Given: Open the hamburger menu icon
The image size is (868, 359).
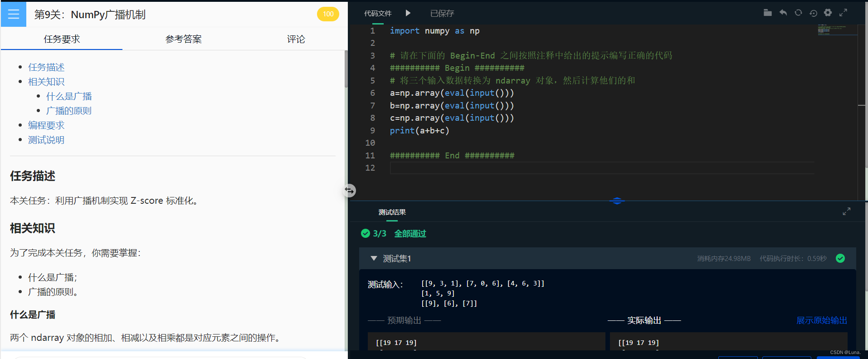Looking at the screenshot, I should click(x=14, y=14).
